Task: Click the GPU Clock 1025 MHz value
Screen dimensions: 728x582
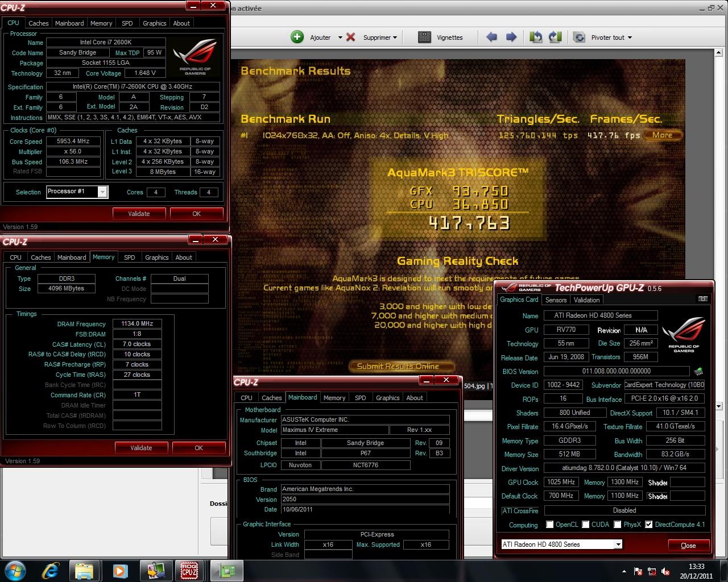Action: click(x=561, y=482)
